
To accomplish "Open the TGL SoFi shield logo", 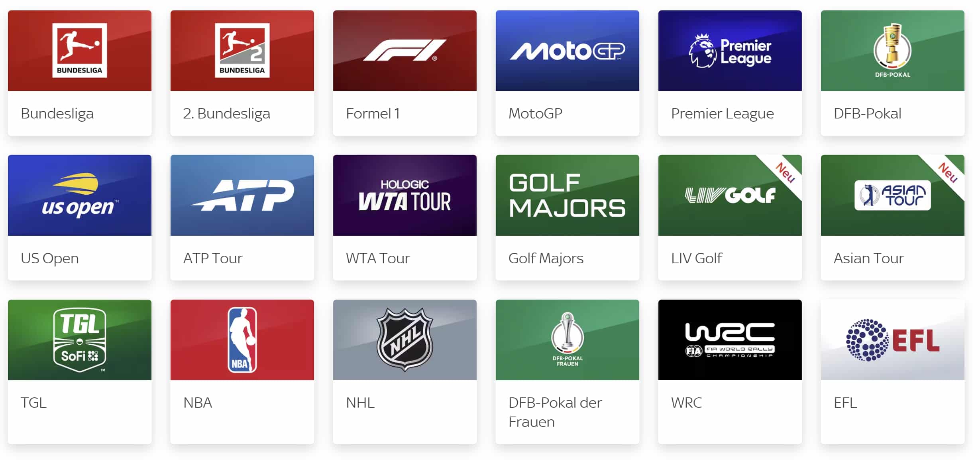I will click(x=80, y=340).
